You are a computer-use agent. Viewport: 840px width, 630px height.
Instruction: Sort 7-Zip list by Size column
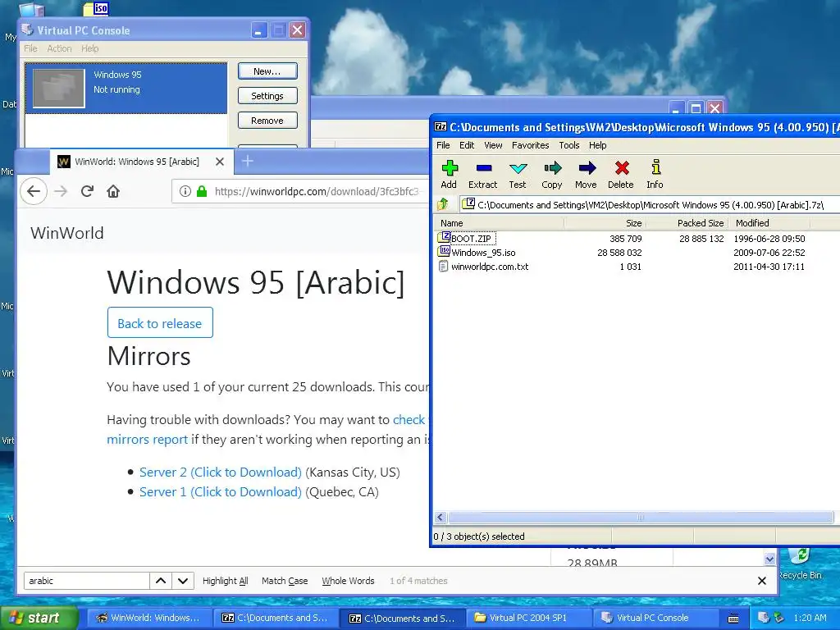click(x=605, y=223)
